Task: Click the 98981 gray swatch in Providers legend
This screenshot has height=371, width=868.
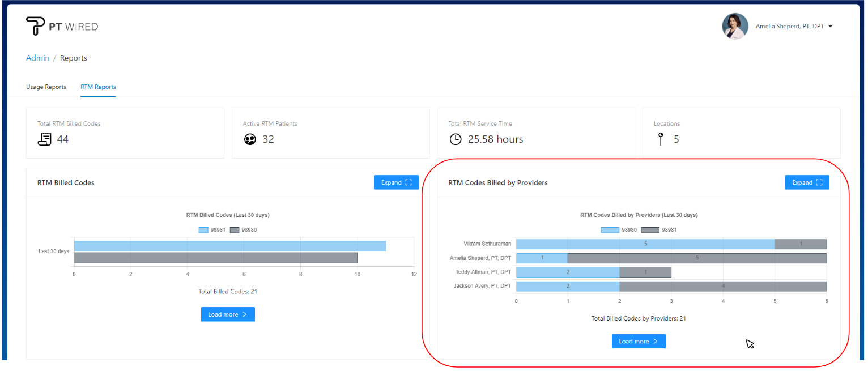Action: (x=650, y=230)
